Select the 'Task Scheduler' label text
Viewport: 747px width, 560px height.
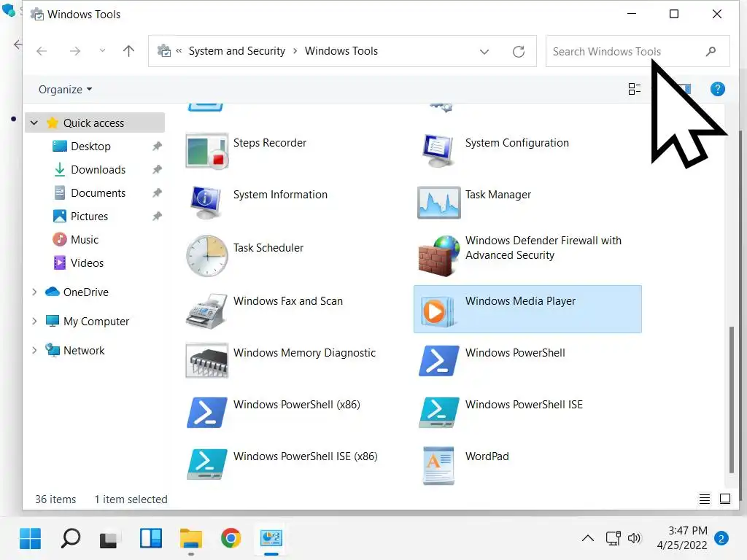click(x=268, y=248)
